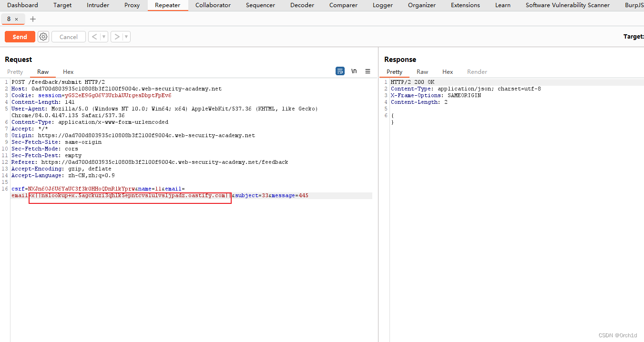The image size is (644, 342).
Task: Click the csrf parameter value in body
Action: [x=82, y=189]
